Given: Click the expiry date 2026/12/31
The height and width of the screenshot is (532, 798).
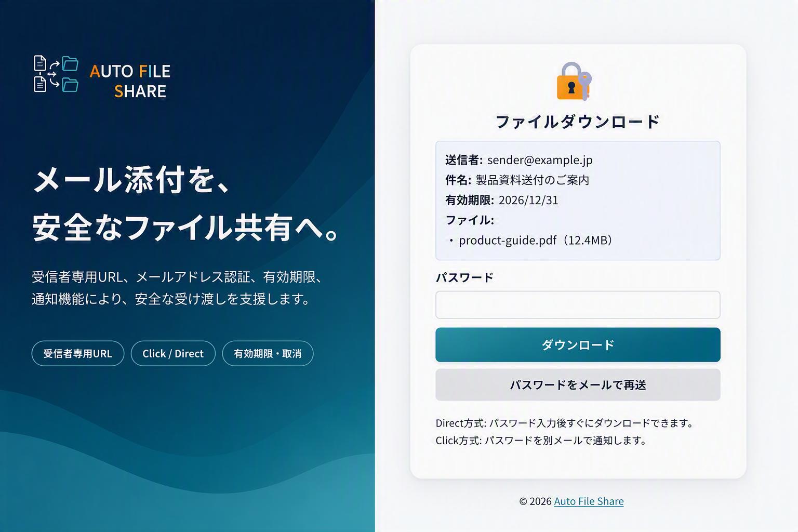Looking at the screenshot, I should pos(528,200).
